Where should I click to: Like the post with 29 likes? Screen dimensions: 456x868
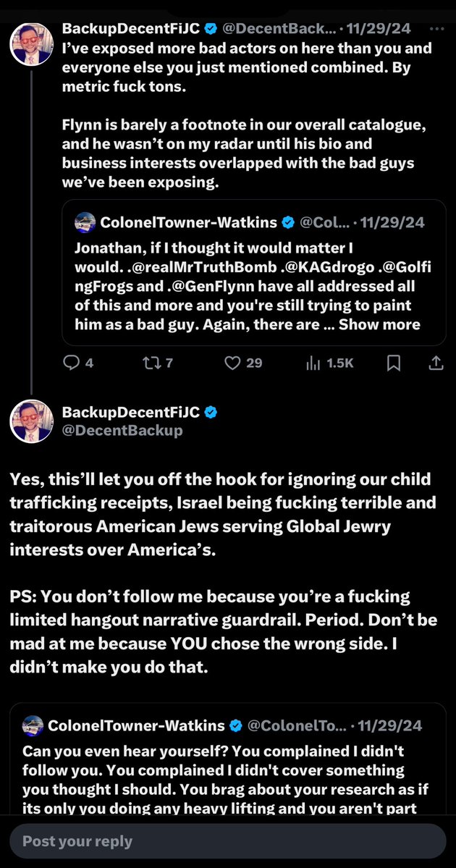(x=233, y=363)
